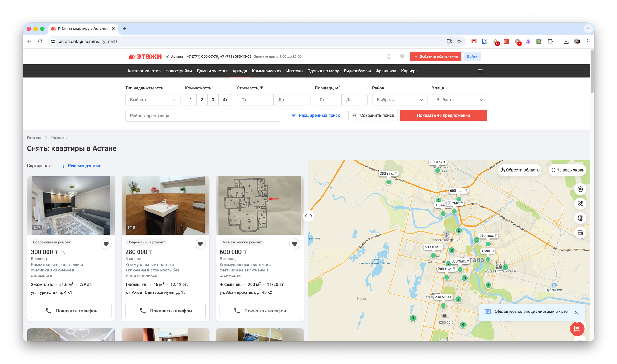The width and height of the screenshot is (617, 364).
Task: Favorite the 600 000 ₸ listing
Action: click(294, 244)
